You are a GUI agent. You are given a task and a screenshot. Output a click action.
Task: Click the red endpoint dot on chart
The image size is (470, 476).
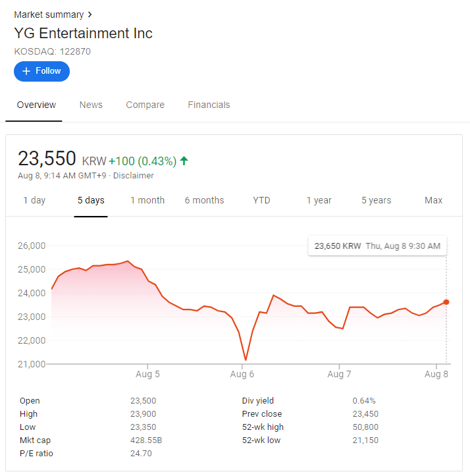[x=446, y=302]
